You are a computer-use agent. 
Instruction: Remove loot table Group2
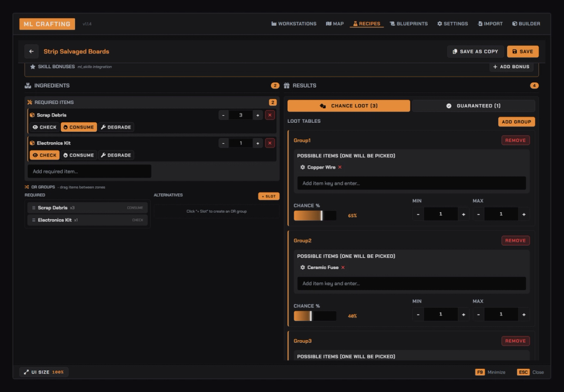(x=515, y=240)
